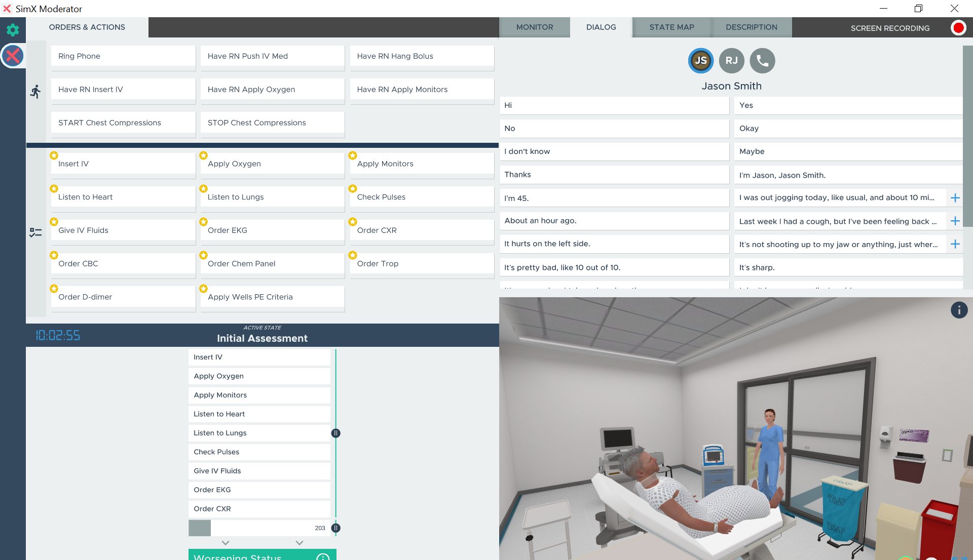
Task: Select the checklist orders icon
Action: (35, 232)
